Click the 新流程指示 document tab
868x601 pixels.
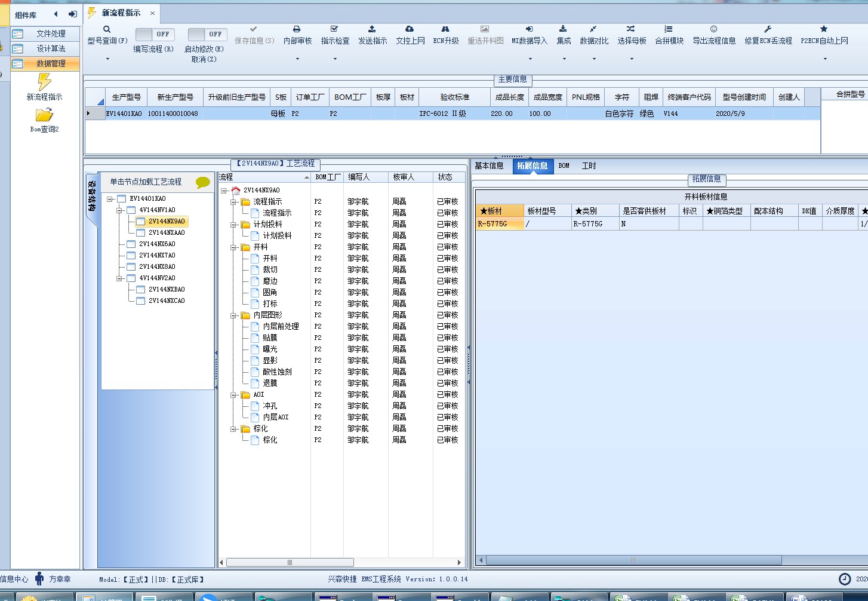click(x=121, y=13)
